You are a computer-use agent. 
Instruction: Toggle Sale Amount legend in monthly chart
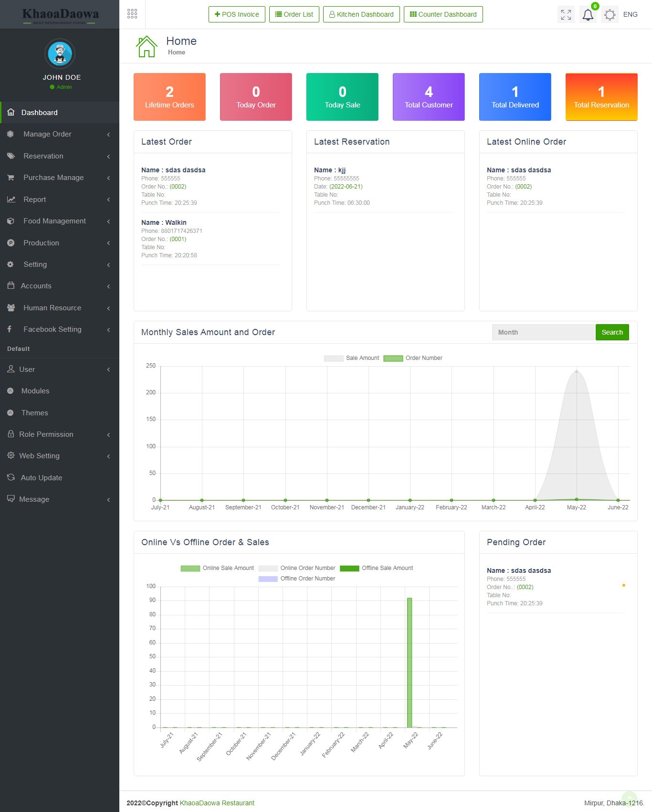pyautogui.click(x=334, y=359)
